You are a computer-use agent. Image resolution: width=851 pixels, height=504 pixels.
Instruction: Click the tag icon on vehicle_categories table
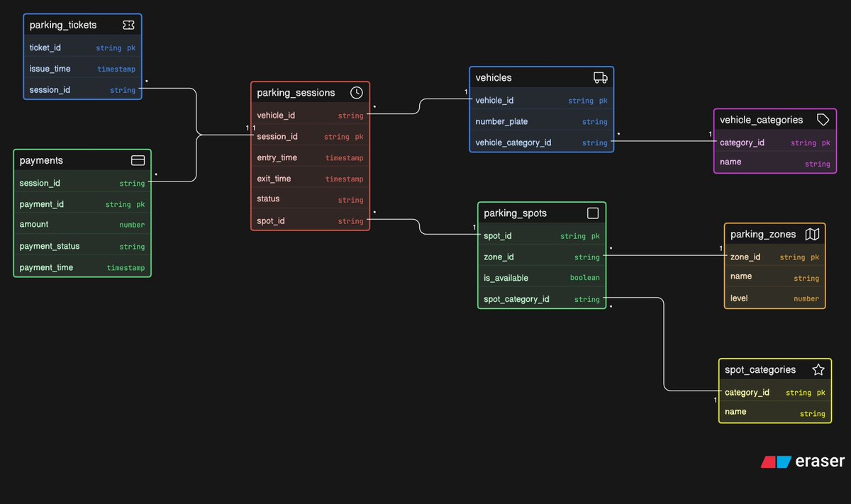pyautogui.click(x=823, y=120)
